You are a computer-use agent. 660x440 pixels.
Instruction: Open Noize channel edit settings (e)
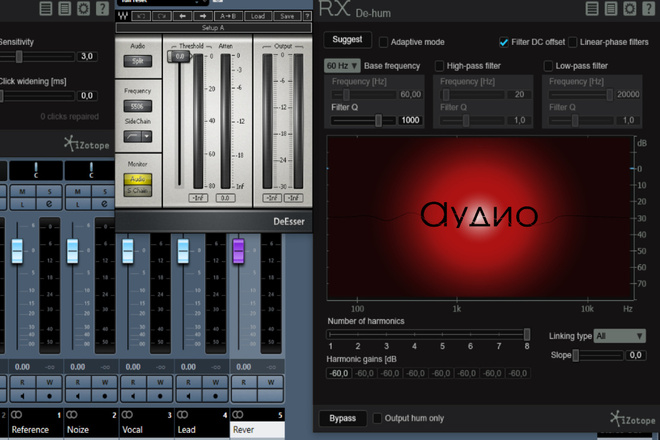pos(104,204)
